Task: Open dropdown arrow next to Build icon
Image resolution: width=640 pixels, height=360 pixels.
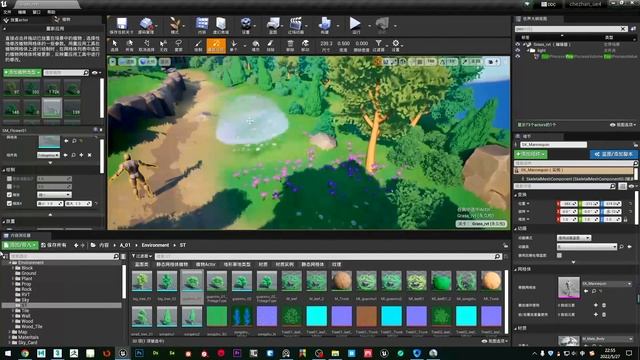Action: tap(338, 26)
